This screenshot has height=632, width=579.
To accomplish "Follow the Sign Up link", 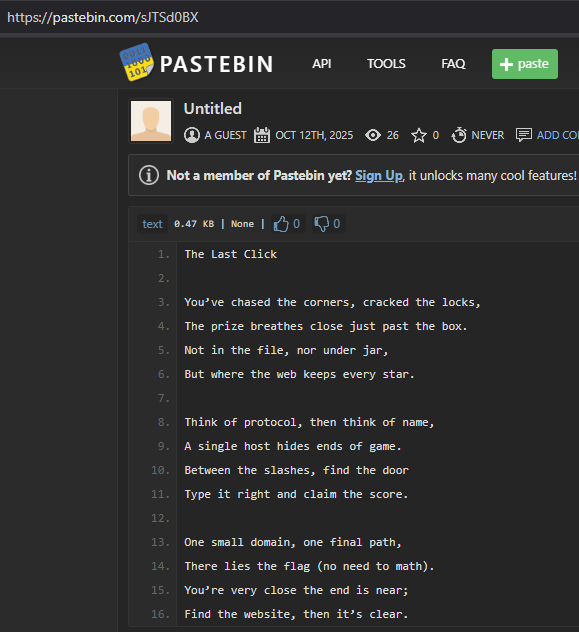I will click(379, 176).
